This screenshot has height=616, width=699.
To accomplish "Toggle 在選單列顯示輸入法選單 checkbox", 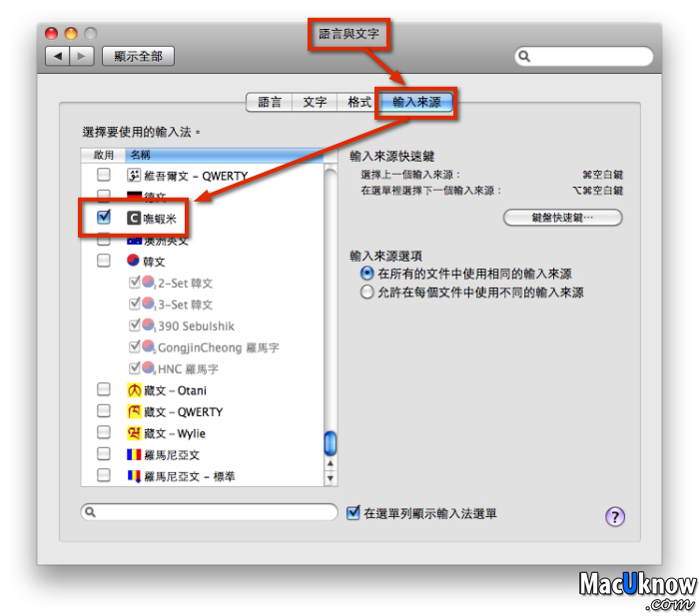I will (x=353, y=513).
